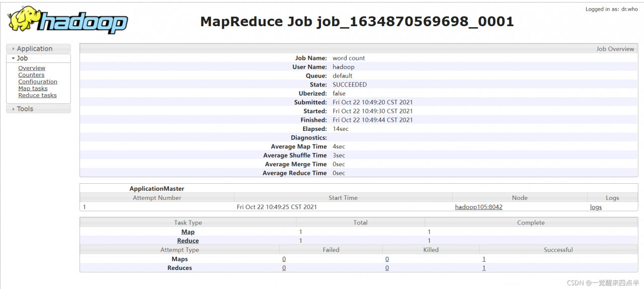Image resolution: width=644 pixels, height=289 pixels.
Task: Click failed Maps attempts count
Action: point(284,259)
